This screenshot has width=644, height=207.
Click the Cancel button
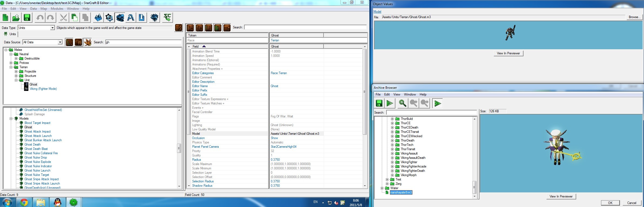(632, 203)
